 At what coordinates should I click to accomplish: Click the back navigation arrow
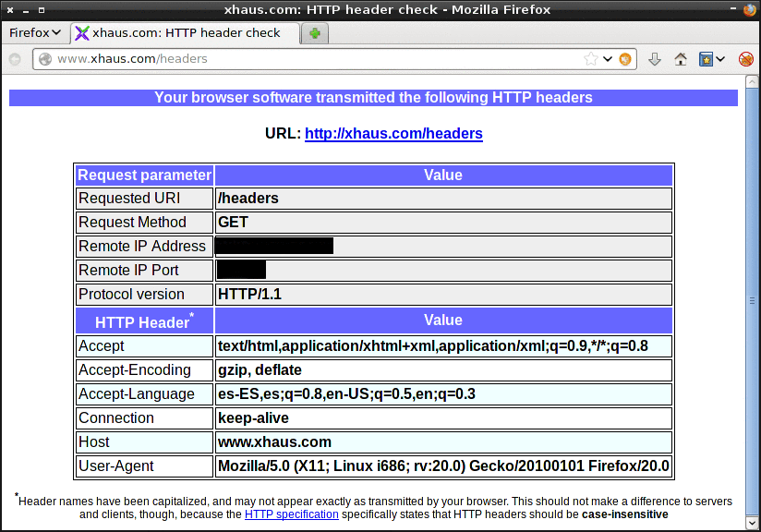(x=15, y=59)
